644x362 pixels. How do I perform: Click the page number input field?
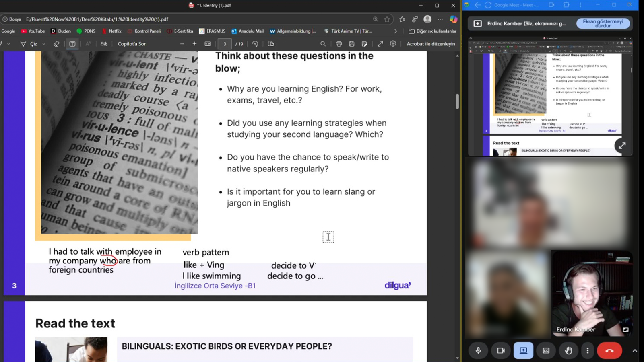(225, 44)
